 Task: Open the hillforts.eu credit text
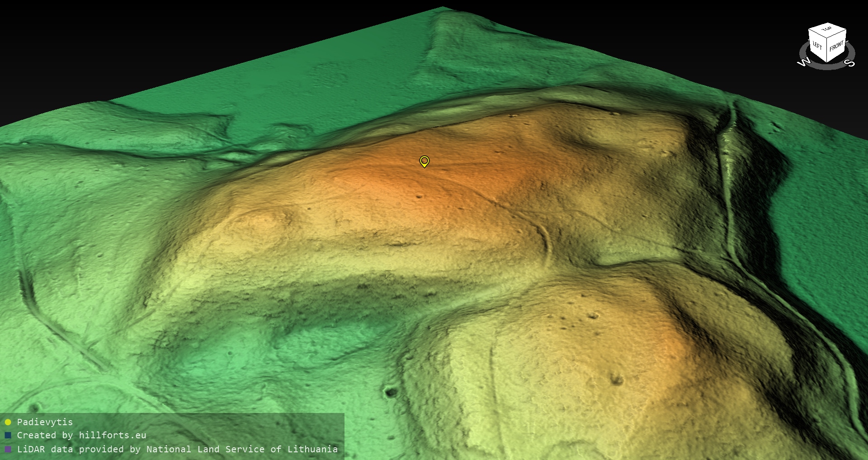[81, 435]
